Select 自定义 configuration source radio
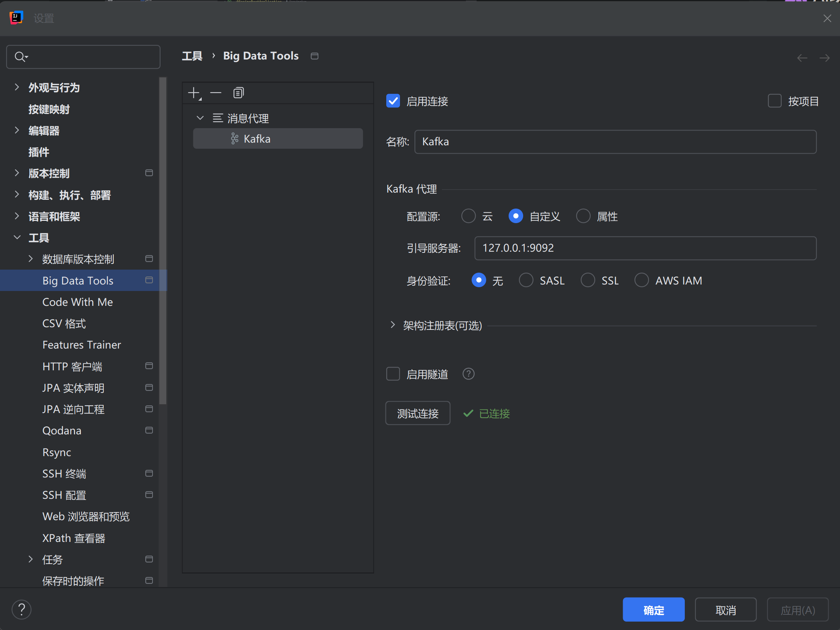Viewport: 840px width, 630px height. click(x=516, y=216)
